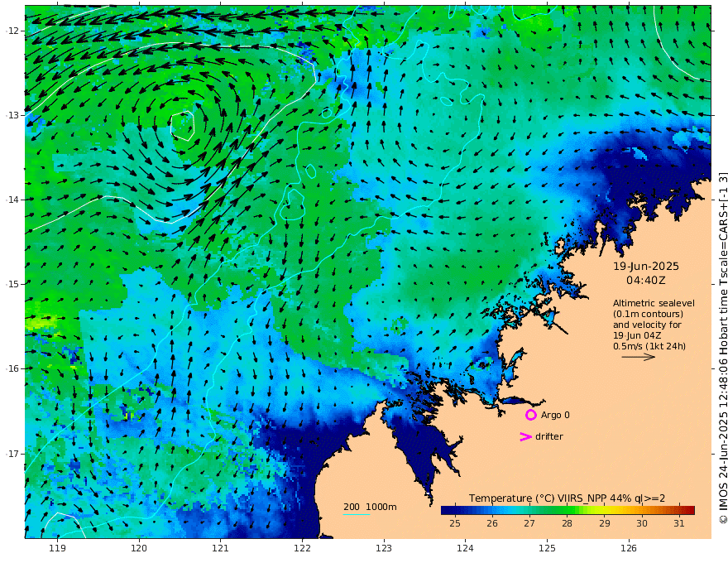Image resolution: width=728 pixels, height=563 pixels.
Task: Click longitude axis label 126
Action: [629, 548]
